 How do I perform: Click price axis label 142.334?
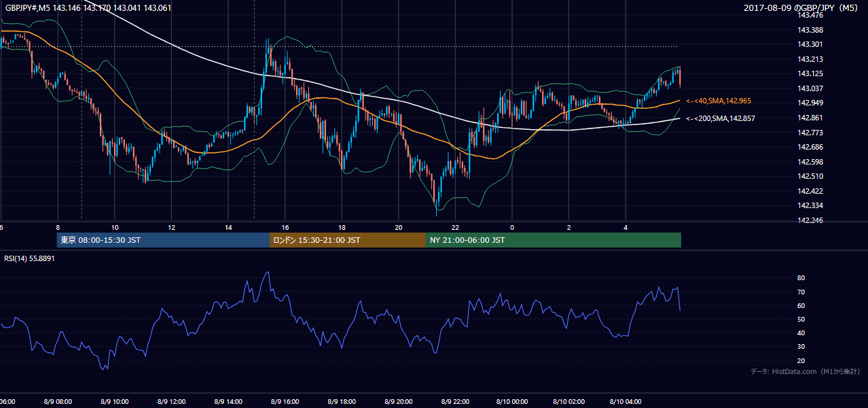[810, 205]
